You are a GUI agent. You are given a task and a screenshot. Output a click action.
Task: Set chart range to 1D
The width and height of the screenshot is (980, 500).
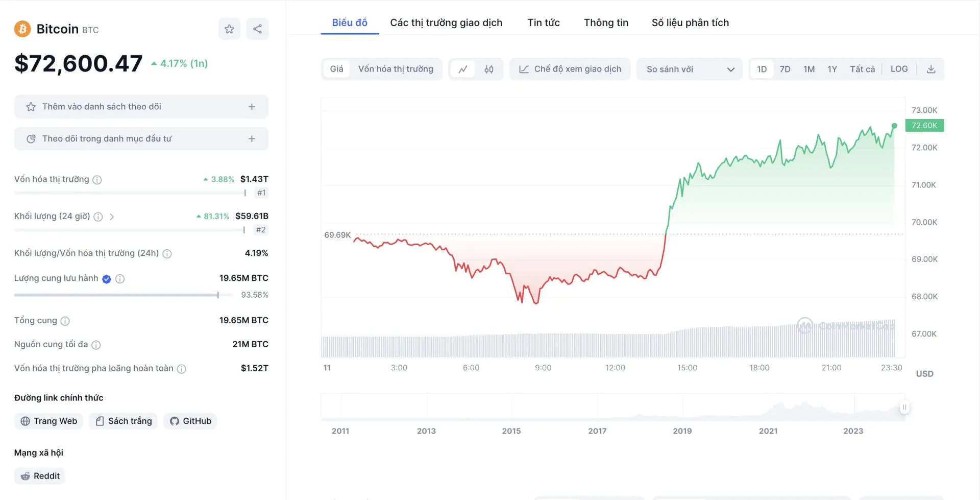[x=762, y=69]
